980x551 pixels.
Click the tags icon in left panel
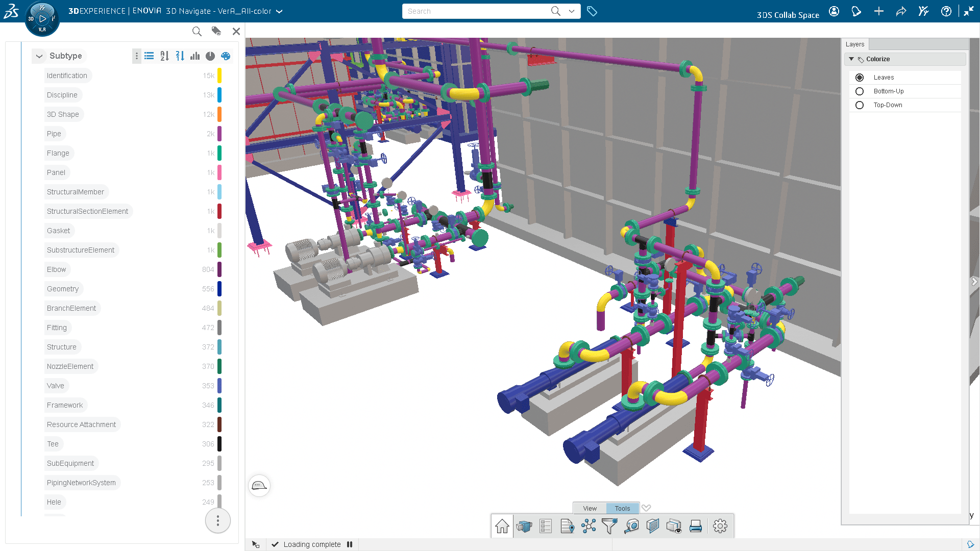[x=216, y=32]
